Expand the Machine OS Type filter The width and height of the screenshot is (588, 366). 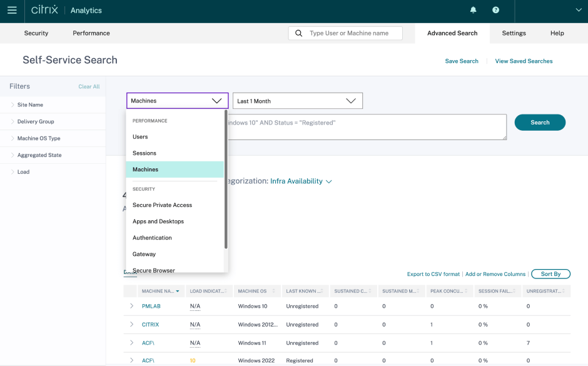(x=13, y=138)
